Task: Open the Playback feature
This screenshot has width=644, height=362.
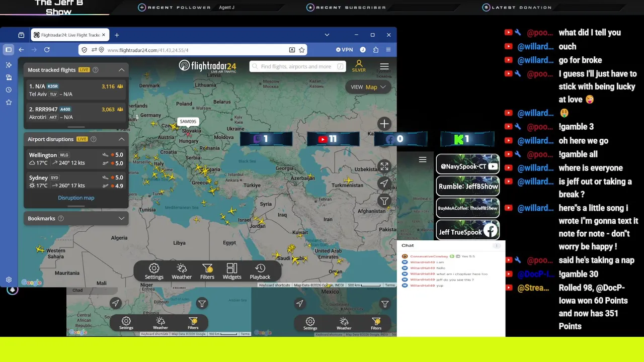Action: pos(260,271)
